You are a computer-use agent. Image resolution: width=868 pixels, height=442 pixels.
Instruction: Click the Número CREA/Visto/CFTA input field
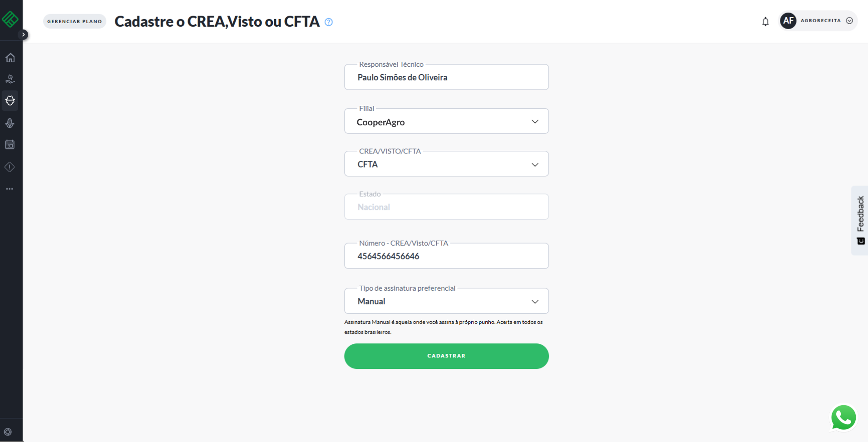pyautogui.click(x=446, y=256)
